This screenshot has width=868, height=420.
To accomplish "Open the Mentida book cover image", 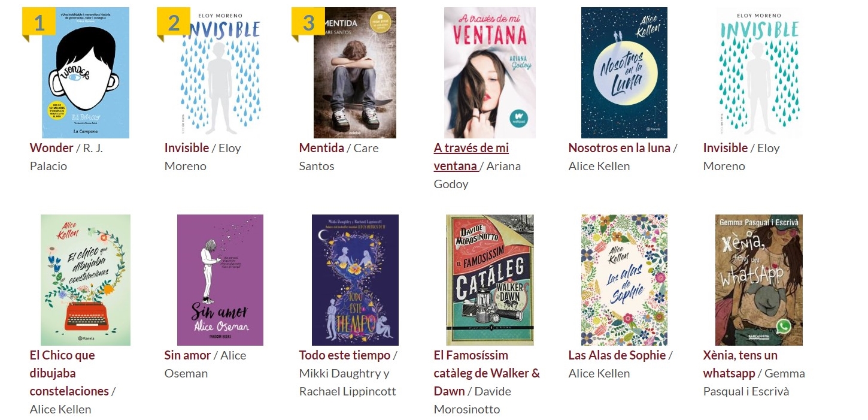I will [355, 72].
